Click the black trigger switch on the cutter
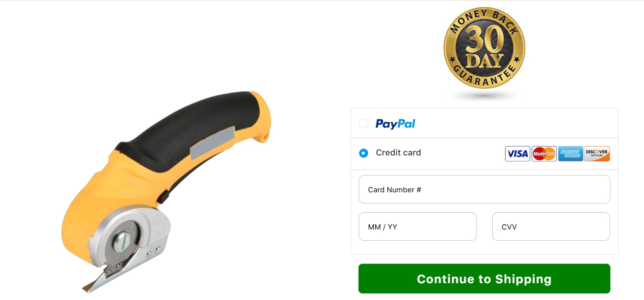Viewport: 644px width, 300px height. click(x=164, y=196)
